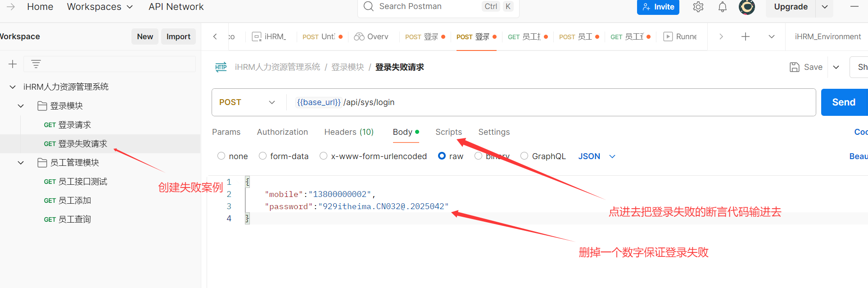The width and height of the screenshot is (868, 288).
Task: Select the none body type
Action: tap(222, 156)
